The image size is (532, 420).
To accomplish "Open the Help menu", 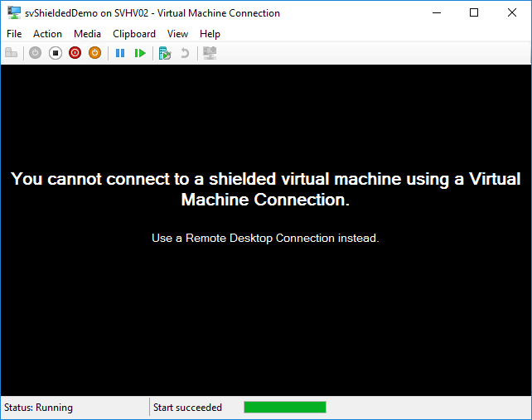I will tap(210, 34).
